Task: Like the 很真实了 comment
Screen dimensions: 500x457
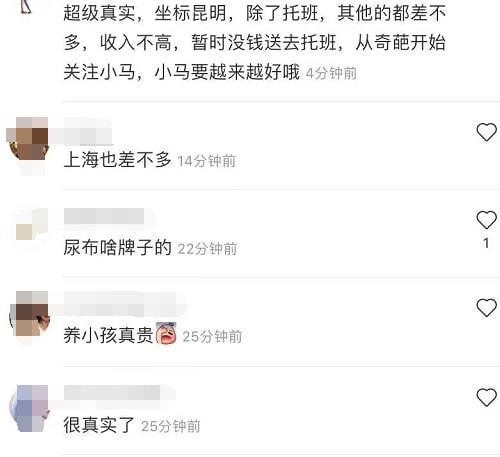Action: click(x=486, y=397)
